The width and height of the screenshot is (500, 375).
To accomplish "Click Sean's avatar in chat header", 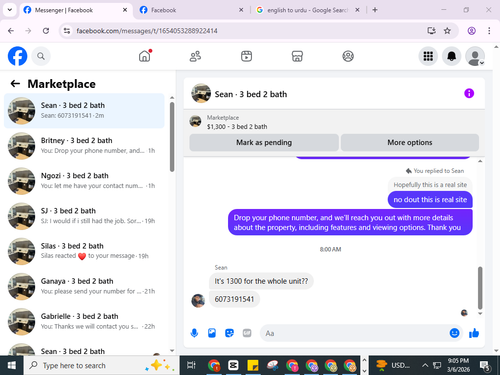I will [x=201, y=93].
